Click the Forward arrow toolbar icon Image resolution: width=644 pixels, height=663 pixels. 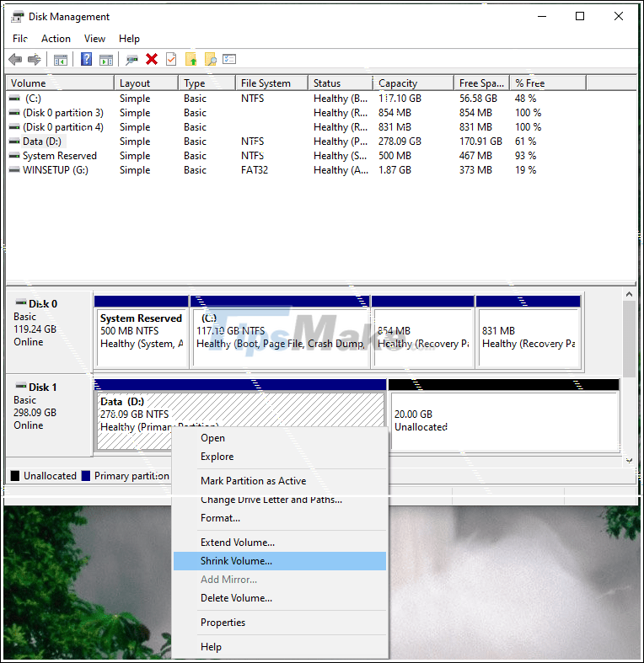[x=35, y=59]
